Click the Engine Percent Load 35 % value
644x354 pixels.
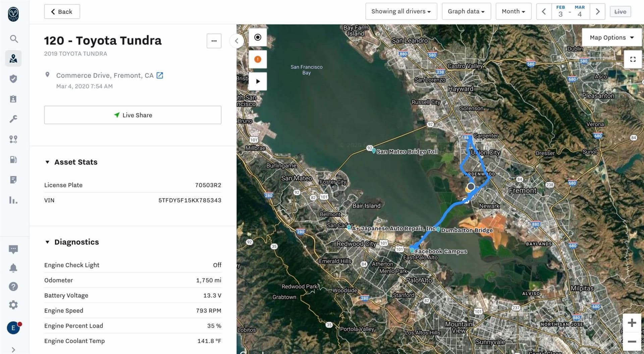[214, 326]
